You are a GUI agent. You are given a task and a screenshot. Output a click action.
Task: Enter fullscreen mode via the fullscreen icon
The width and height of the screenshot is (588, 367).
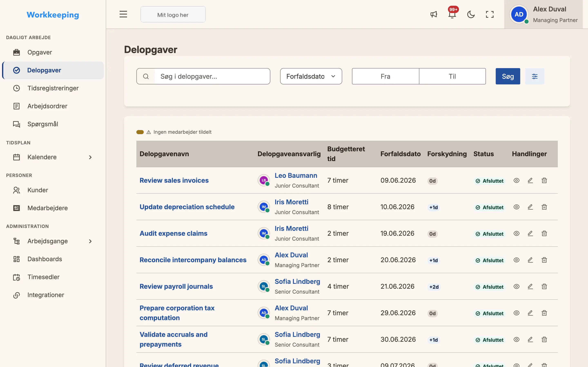tap(490, 14)
